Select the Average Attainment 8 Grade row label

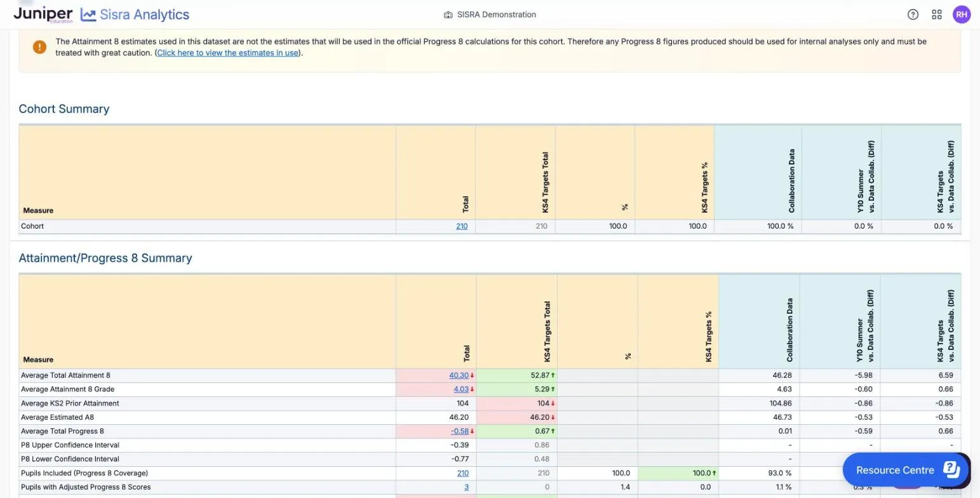click(x=68, y=389)
